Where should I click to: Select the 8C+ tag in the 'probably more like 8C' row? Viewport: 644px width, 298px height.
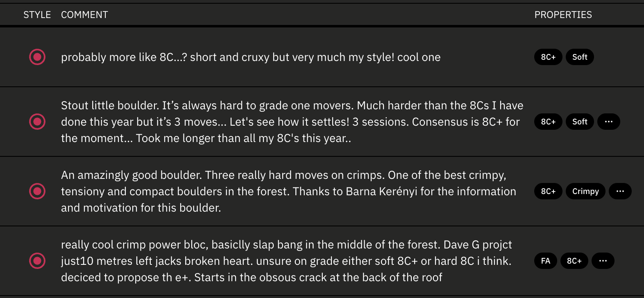pos(548,57)
